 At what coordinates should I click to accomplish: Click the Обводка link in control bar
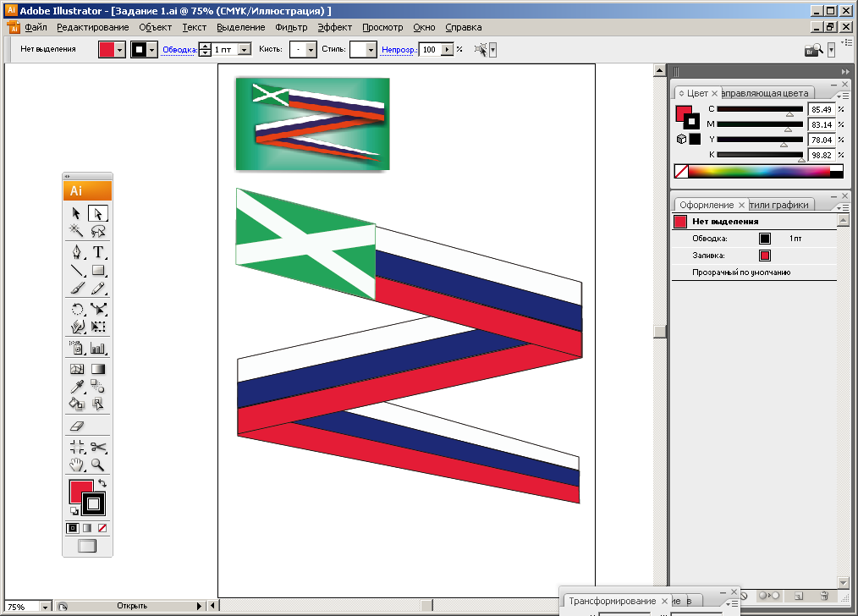(179, 50)
